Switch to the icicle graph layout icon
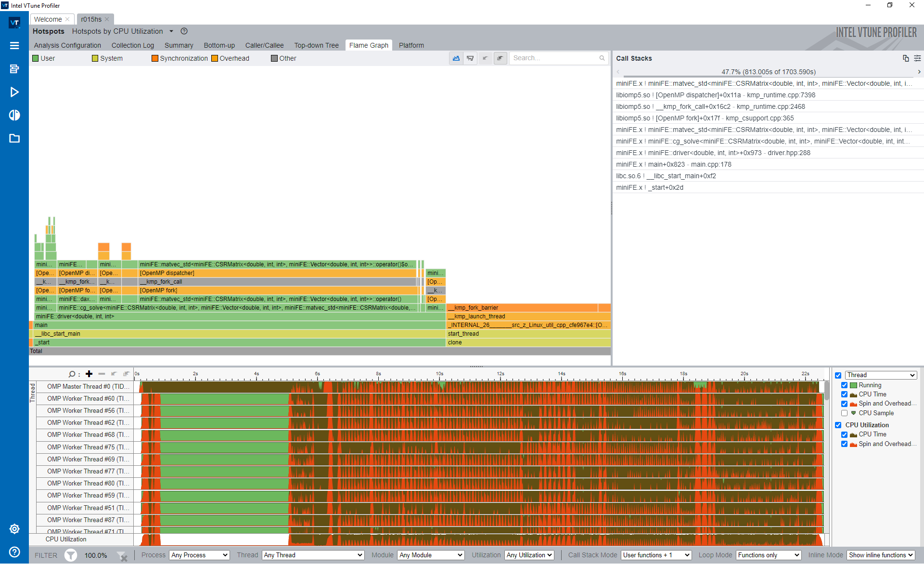This screenshot has height=578, width=924. click(470, 58)
